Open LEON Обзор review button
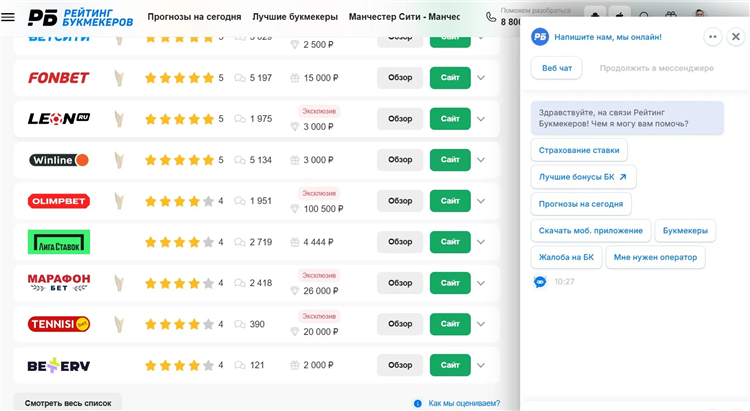Screen dimensions: 750x411 coord(400,119)
